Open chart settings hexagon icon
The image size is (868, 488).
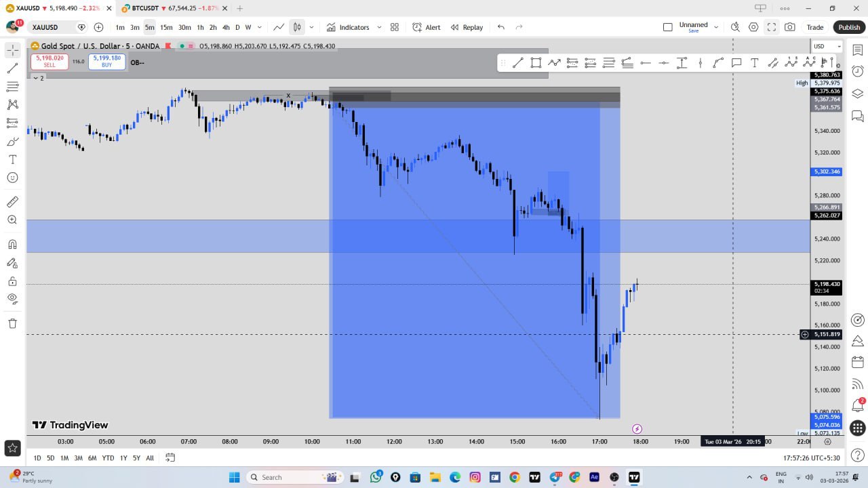pos(753,27)
